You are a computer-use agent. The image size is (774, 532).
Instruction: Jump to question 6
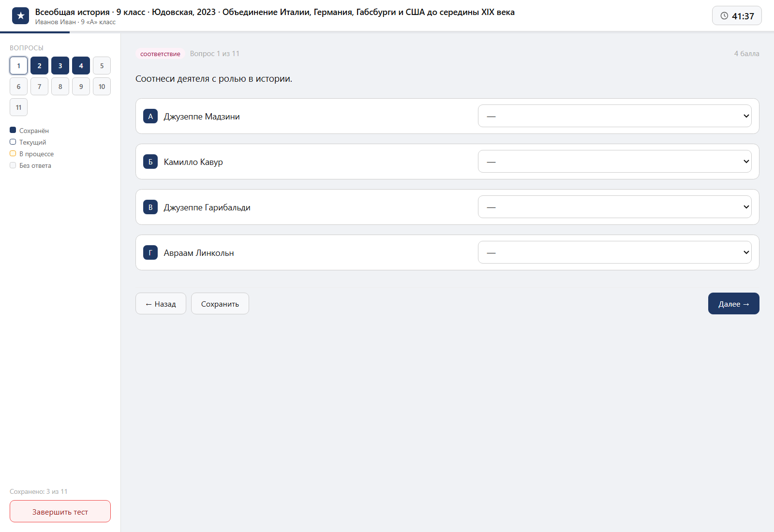pyautogui.click(x=18, y=87)
